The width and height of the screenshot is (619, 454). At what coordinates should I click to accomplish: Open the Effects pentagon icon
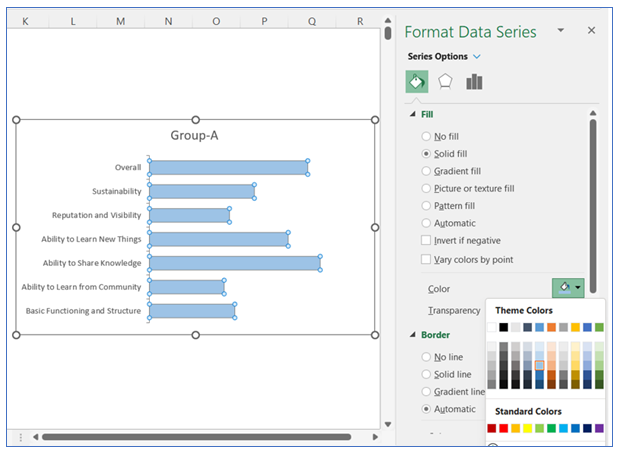[x=445, y=81]
